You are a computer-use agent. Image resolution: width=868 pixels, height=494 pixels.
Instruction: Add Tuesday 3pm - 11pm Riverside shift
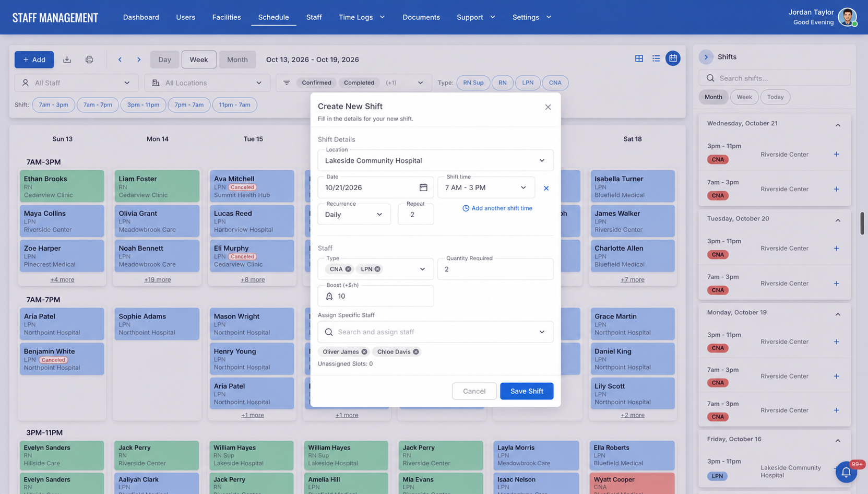[836, 249]
